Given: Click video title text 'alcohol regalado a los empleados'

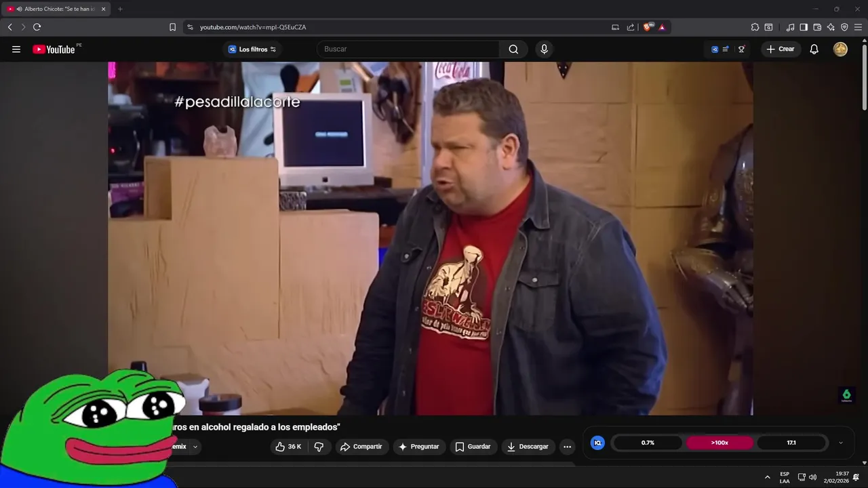Looking at the screenshot, I should click(271, 427).
